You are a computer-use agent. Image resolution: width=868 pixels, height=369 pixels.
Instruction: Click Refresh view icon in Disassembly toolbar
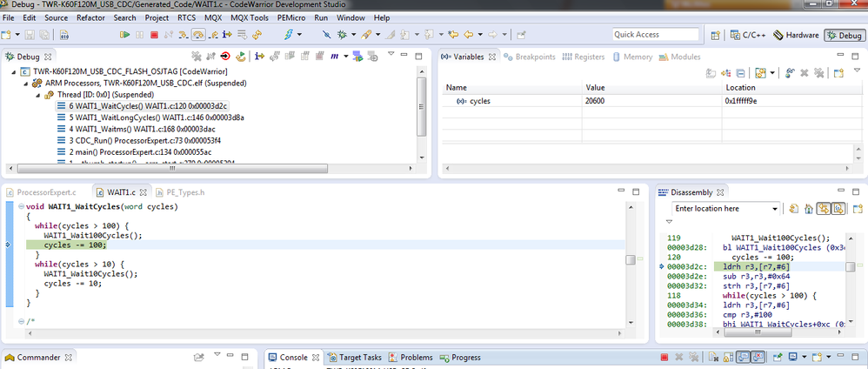794,209
